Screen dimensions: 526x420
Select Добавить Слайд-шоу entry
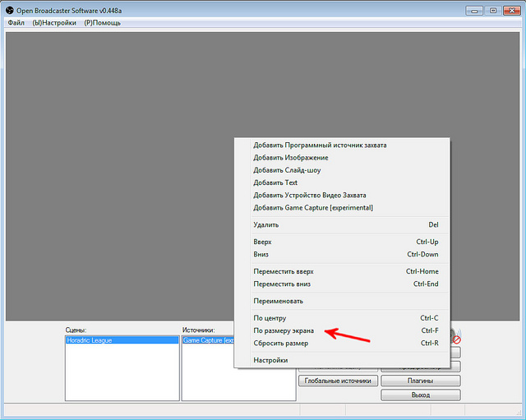(x=287, y=170)
